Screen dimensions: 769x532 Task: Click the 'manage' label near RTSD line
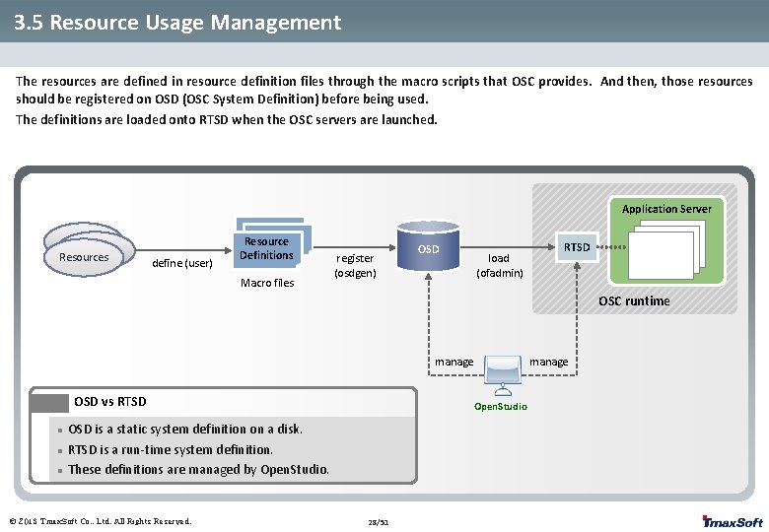[549, 362]
